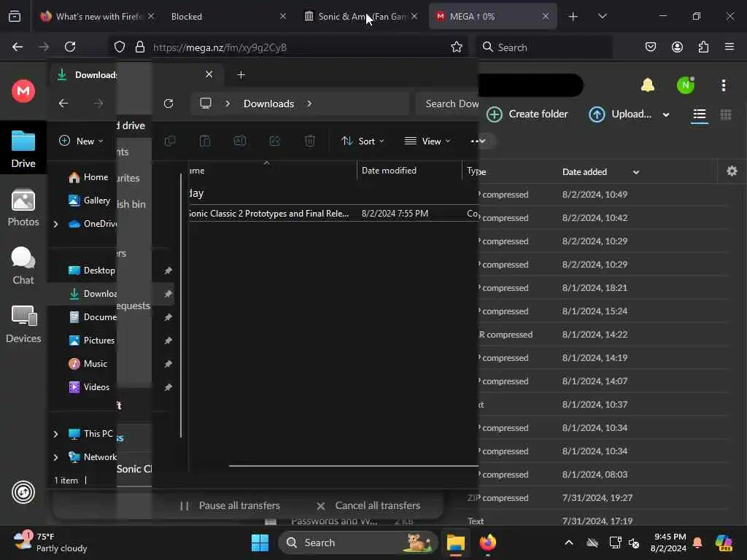
Task: Open Chat in MEGA sidebar
Action: coord(23,265)
